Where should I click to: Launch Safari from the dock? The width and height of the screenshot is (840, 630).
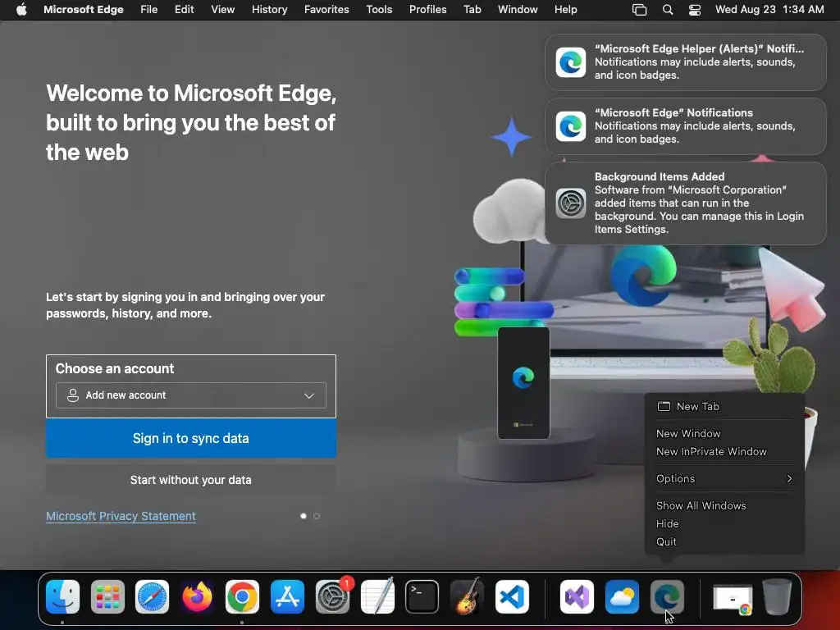(152, 596)
